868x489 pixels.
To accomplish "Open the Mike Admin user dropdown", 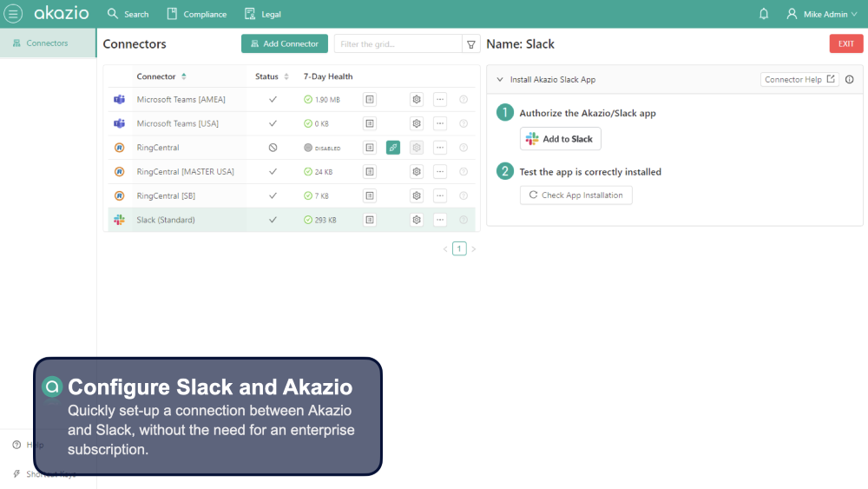I will pyautogui.click(x=821, y=14).
